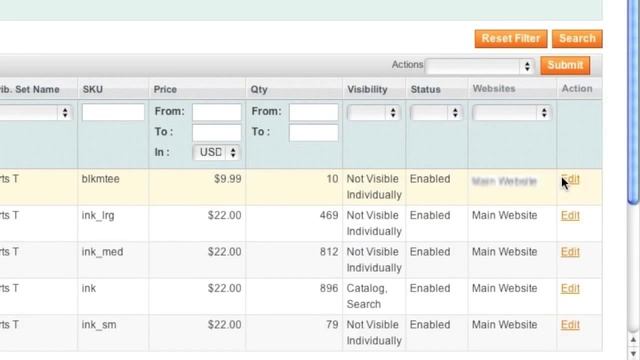The width and height of the screenshot is (640, 360).
Task: Click the scrollbar down arrow
Action: pyautogui.click(x=633, y=353)
